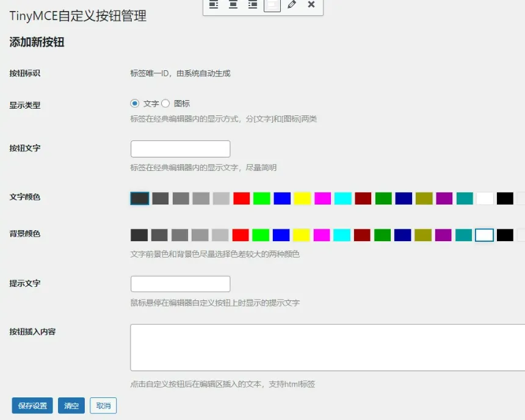
Task: Pick pure black as the 背景颜色
Action: coord(505,235)
